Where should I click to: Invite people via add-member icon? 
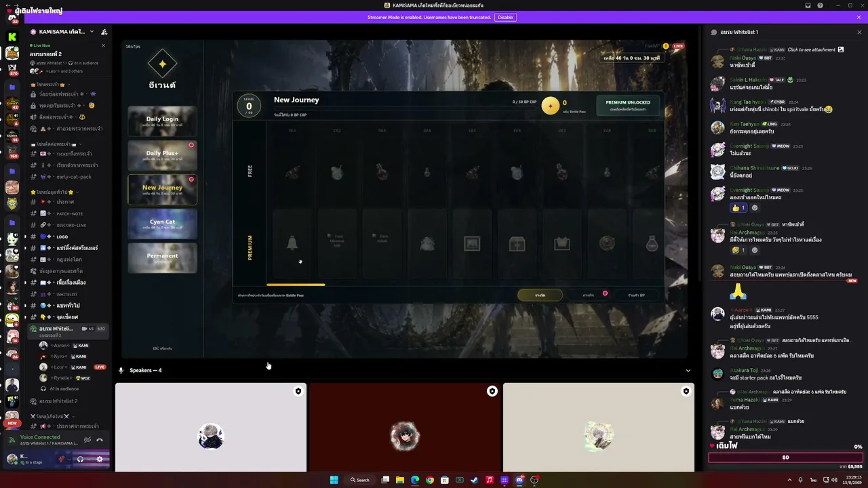coord(104,32)
